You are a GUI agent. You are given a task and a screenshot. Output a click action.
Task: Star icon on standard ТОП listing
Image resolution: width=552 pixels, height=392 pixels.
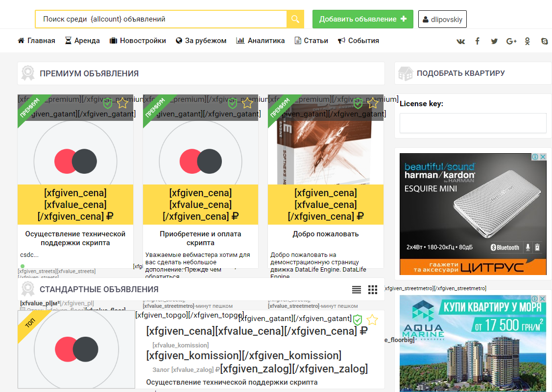click(x=372, y=320)
